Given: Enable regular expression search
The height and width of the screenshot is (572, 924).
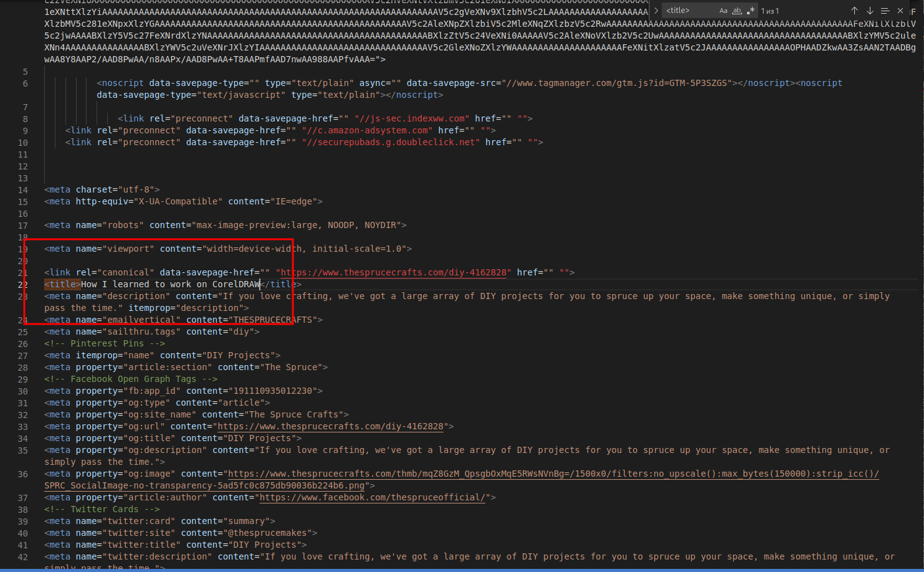Looking at the screenshot, I should click(x=751, y=11).
